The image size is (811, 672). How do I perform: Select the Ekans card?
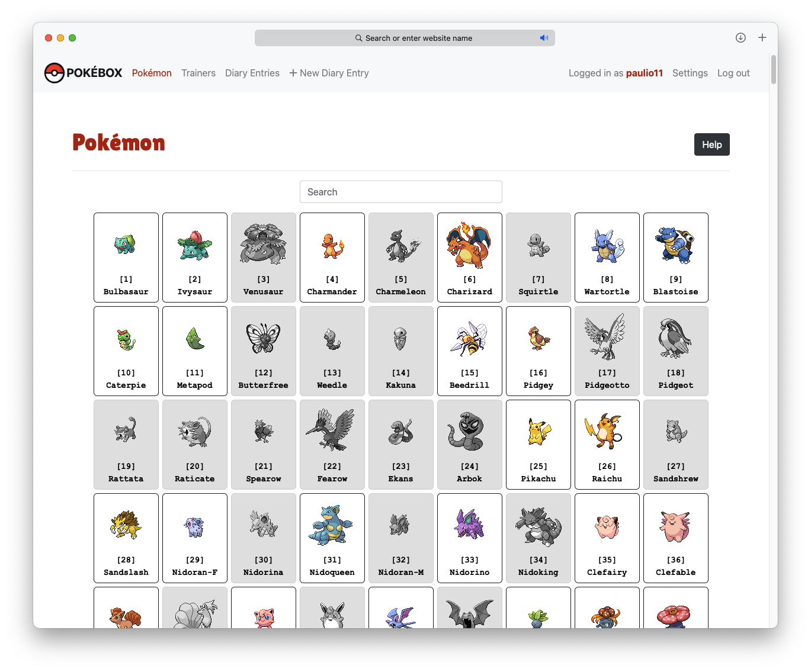(401, 445)
